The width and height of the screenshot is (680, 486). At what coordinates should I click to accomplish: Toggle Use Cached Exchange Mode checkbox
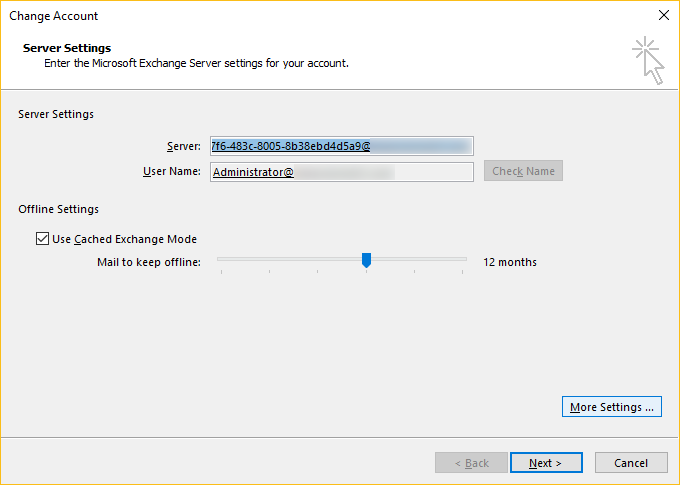click(42, 239)
